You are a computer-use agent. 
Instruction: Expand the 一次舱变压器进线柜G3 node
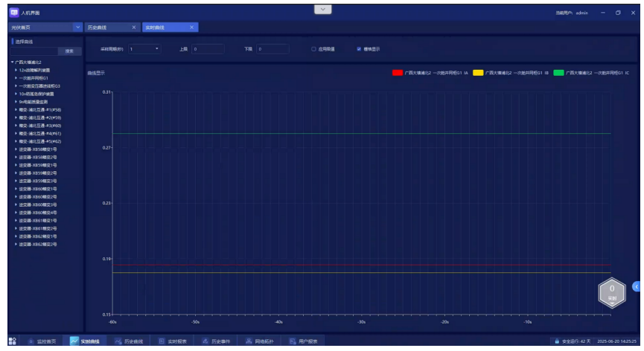click(x=16, y=86)
